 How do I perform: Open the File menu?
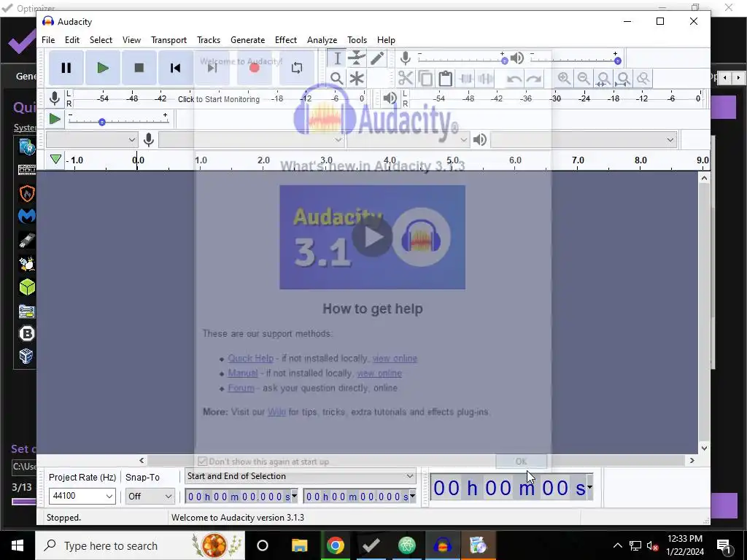tap(48, 40)
